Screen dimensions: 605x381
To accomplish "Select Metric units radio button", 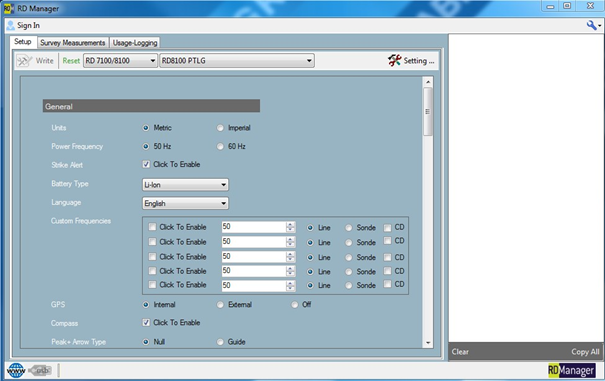I will click(146, 128).
